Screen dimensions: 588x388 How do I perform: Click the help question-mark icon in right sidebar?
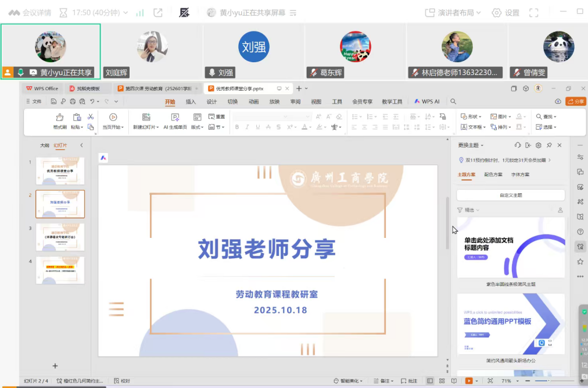tap(580, 232)
